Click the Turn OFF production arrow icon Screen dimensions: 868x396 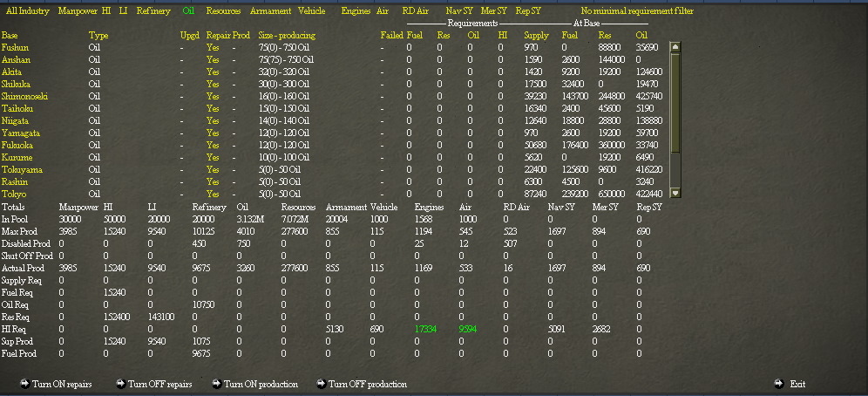321,383
